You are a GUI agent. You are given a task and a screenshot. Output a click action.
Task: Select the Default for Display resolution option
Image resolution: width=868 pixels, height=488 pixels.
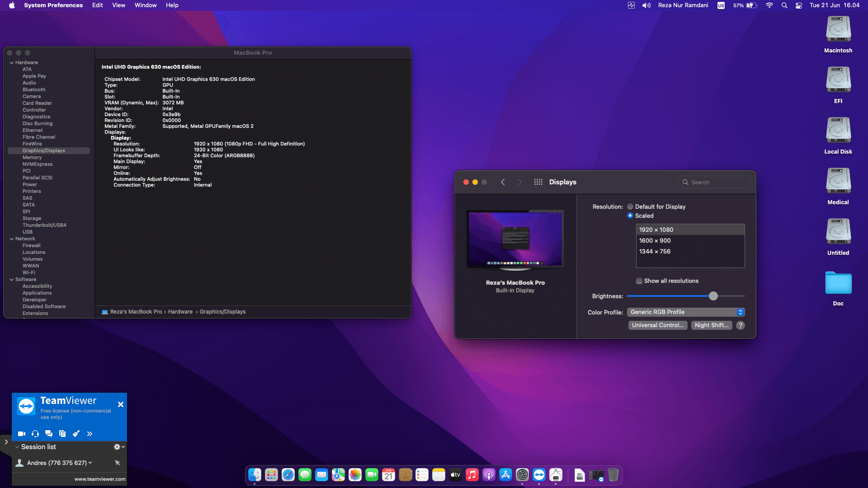pyautogui.click(x=630, y=206)
